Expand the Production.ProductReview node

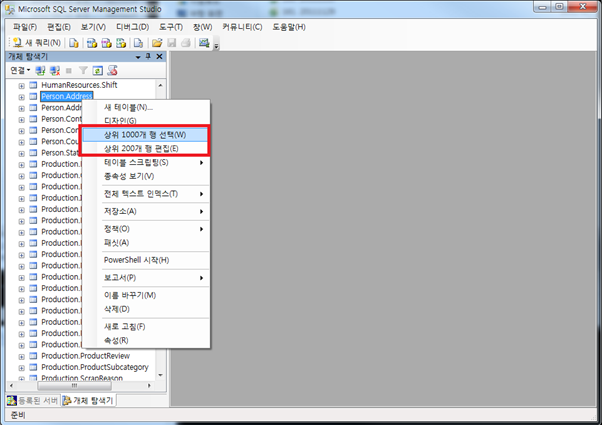[x=22, y=357]
